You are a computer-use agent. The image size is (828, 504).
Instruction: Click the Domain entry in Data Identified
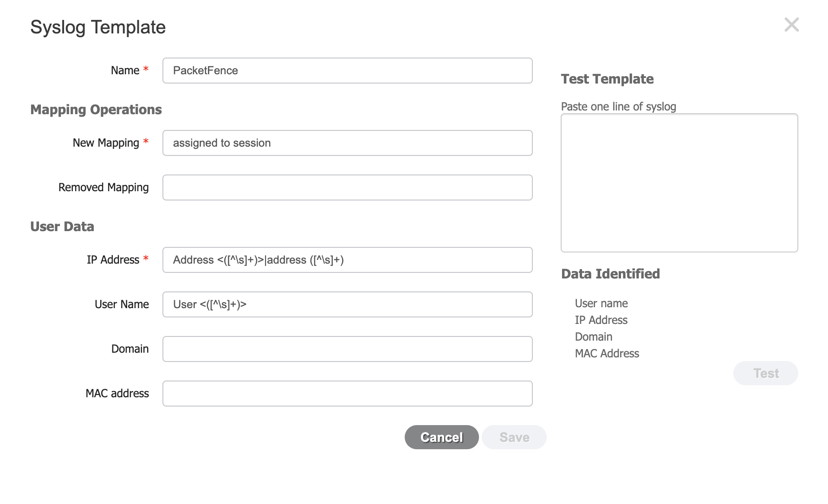click(593, 336)
